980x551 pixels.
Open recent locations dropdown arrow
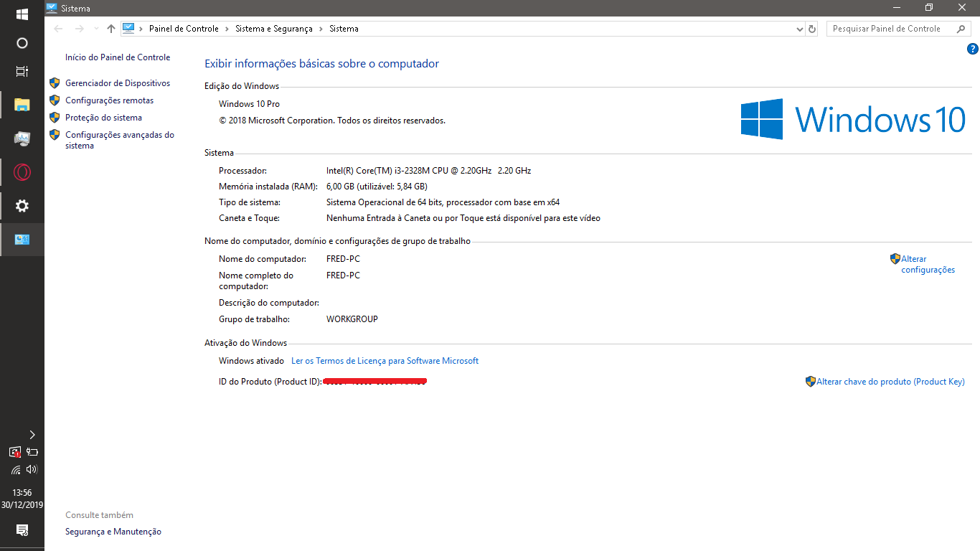tap(96, 29)
